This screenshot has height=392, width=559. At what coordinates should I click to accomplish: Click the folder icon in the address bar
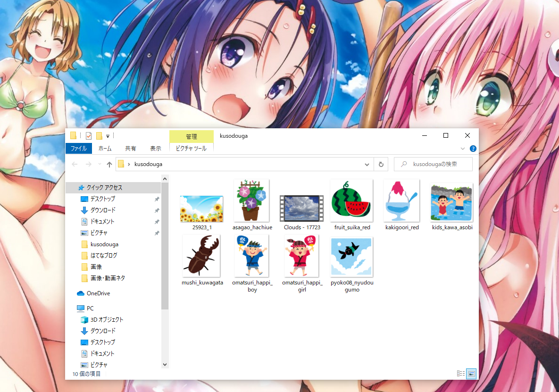coord(121,164)
